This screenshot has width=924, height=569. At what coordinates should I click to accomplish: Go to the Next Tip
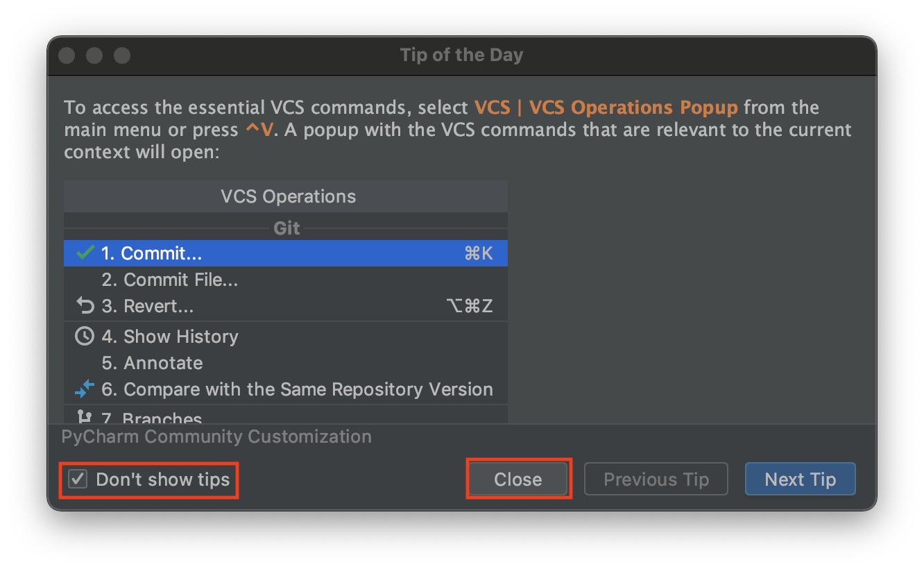pyautogui.click(x=801, y=479)
